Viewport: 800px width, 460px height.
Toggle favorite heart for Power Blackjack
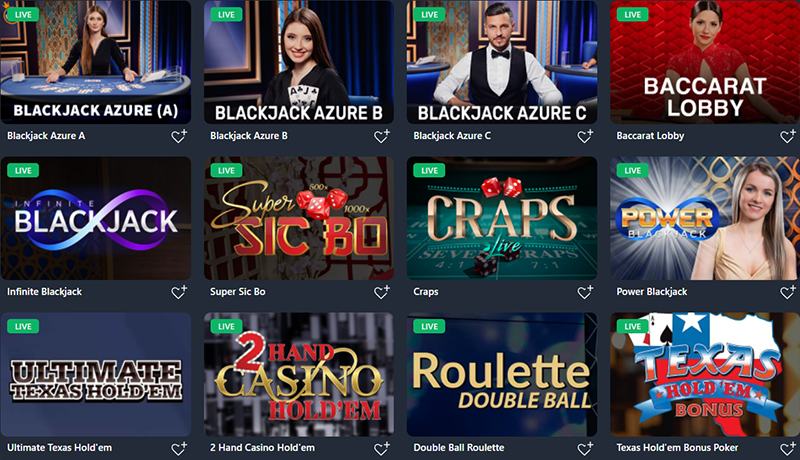(x=788, y=292)
